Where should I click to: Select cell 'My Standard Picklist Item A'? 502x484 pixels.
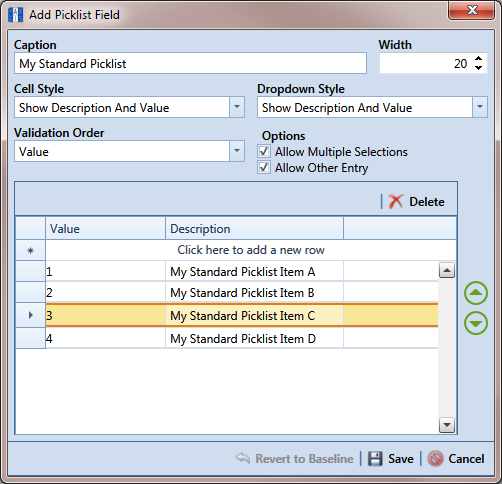coord(254,271)
